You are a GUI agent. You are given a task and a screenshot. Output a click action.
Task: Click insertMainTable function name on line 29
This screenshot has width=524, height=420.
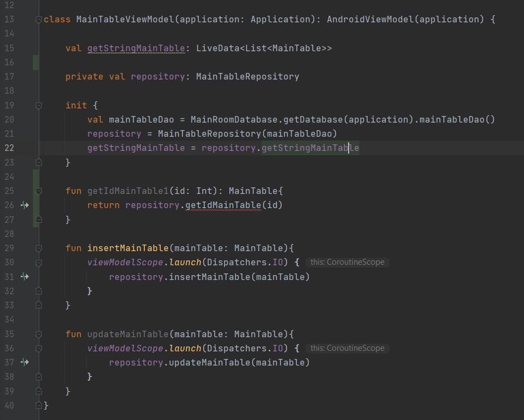tap(128, 248)
